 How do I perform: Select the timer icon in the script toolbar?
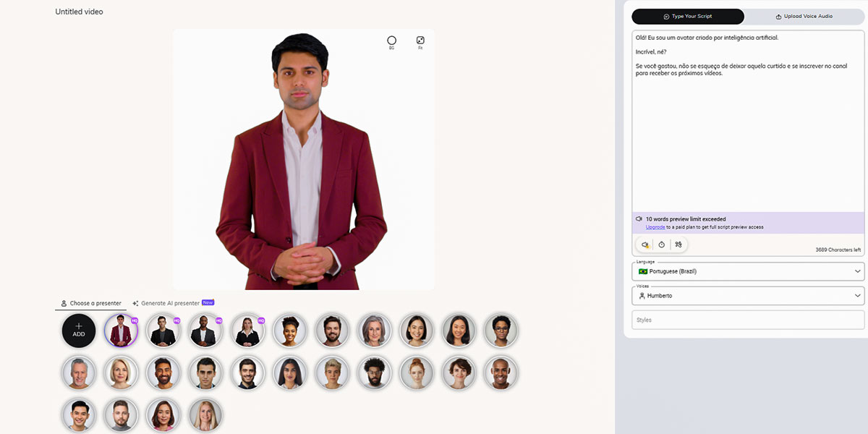point(662,244)
